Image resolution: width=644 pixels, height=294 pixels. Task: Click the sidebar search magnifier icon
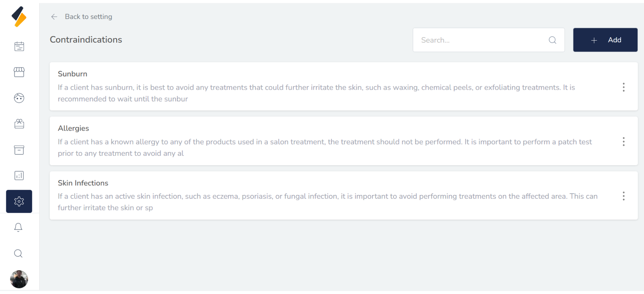point(18,253)
